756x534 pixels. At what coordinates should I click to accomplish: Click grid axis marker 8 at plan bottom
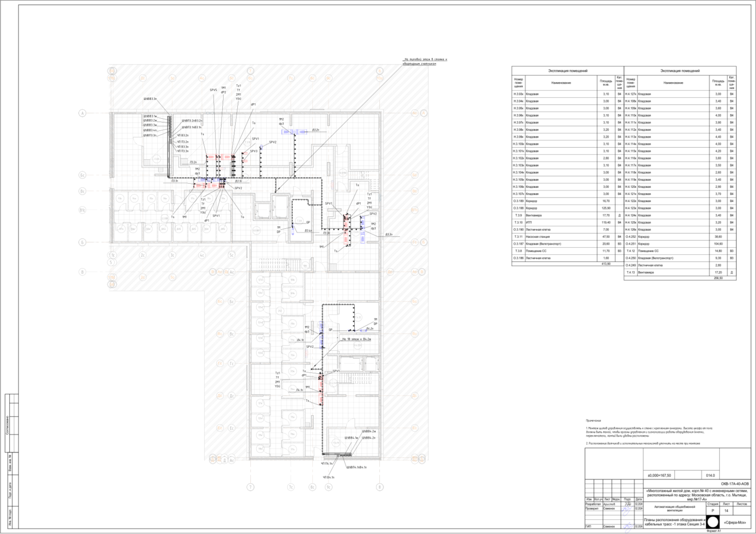coord(380,487)
